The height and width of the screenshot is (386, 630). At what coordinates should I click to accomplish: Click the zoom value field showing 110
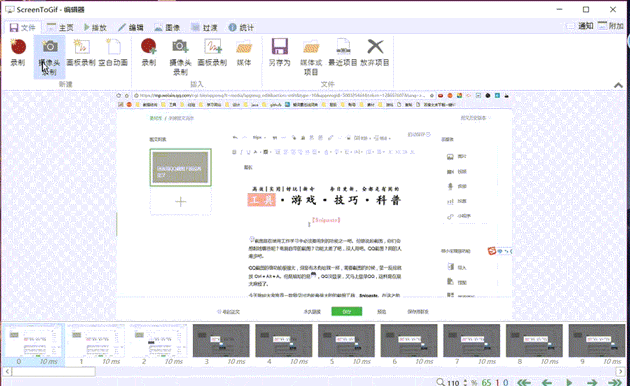pos(453,383)
